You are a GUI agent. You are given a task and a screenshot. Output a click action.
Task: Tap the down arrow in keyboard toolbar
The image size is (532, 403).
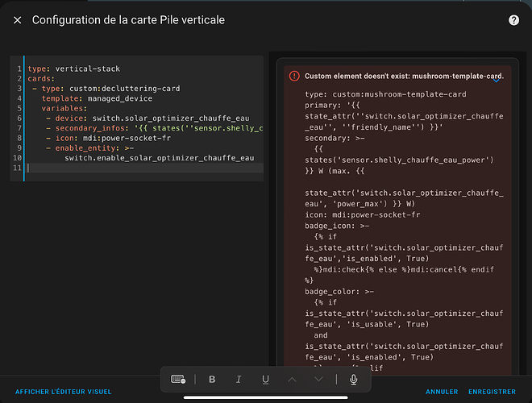click(318, 380)
